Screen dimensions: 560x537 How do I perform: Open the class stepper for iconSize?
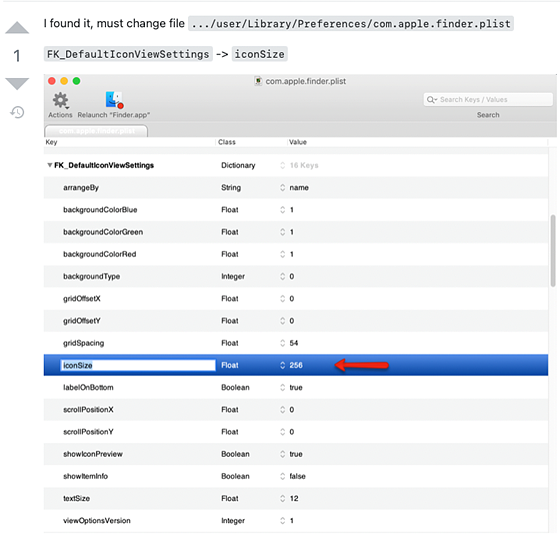(282, 365)
